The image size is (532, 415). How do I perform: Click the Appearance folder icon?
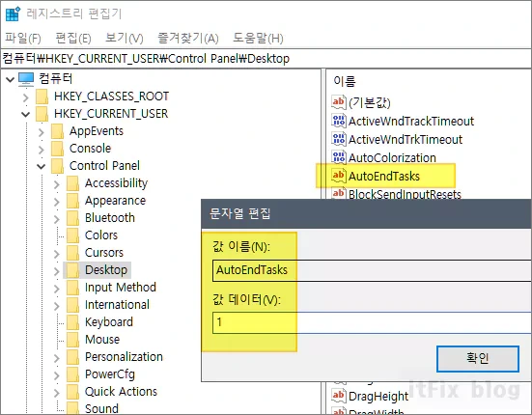[x=72, y=201]
